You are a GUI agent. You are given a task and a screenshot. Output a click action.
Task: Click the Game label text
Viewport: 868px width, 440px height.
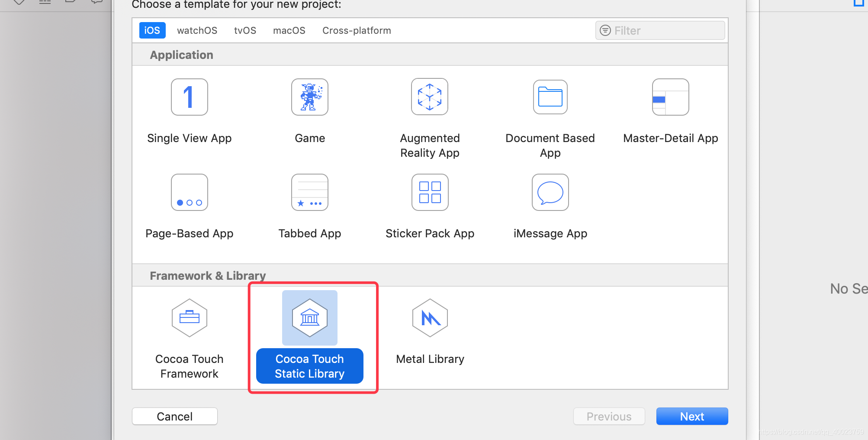[310, 138]
